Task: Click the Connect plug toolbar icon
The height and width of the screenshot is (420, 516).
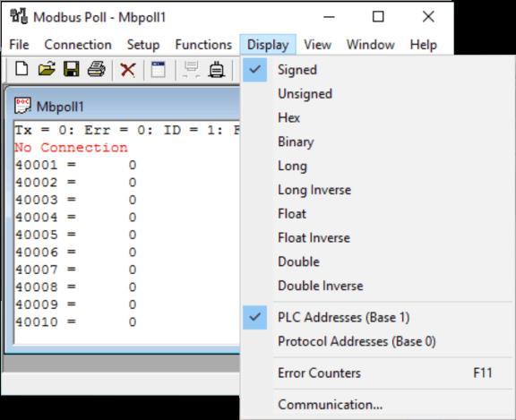Action: [x=217, y=69]
